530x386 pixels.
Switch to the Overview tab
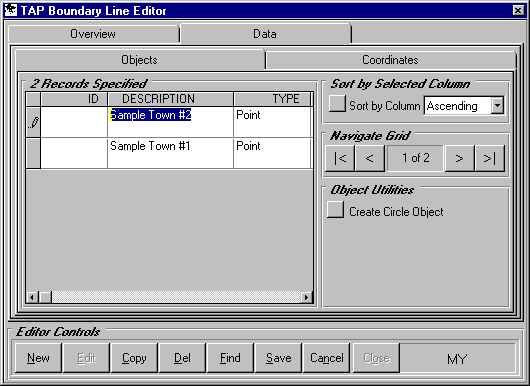pyautogui.click(x=93, y=34)
